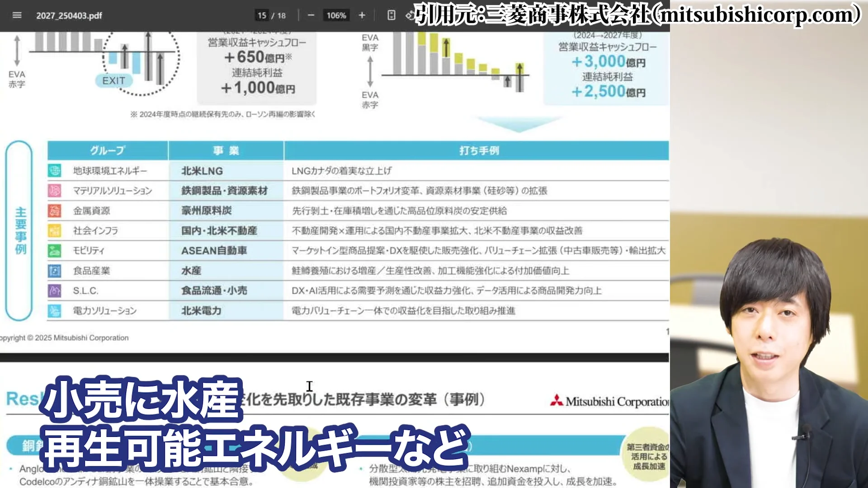
Task: Zoom out with the minus button
Action: [x=311, y=15]
